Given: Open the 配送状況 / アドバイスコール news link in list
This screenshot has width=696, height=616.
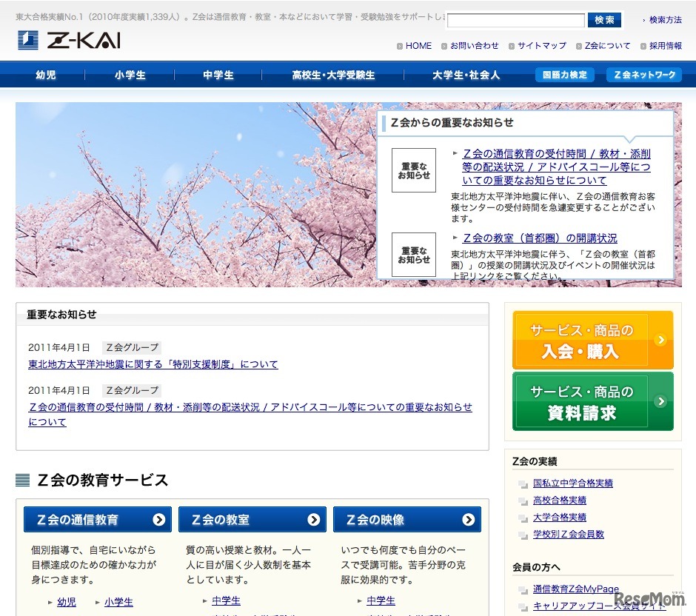Looking at the screenshot, I should [x=250, y=414].
